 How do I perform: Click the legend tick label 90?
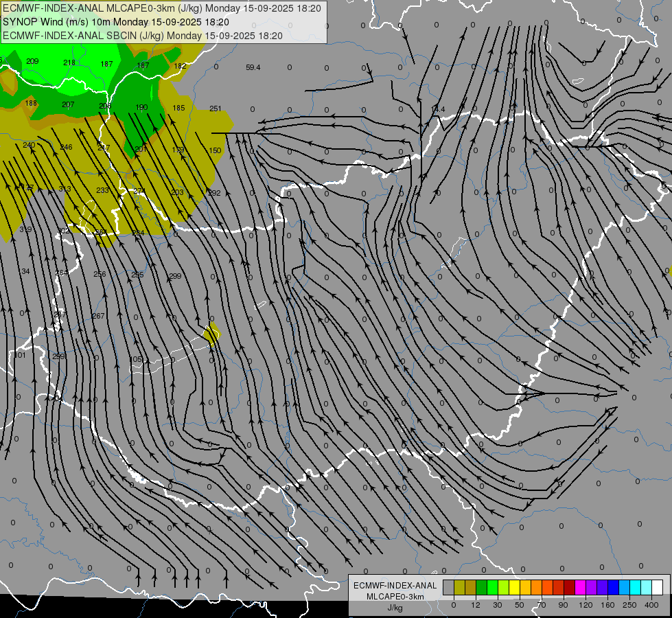(563, 605)
